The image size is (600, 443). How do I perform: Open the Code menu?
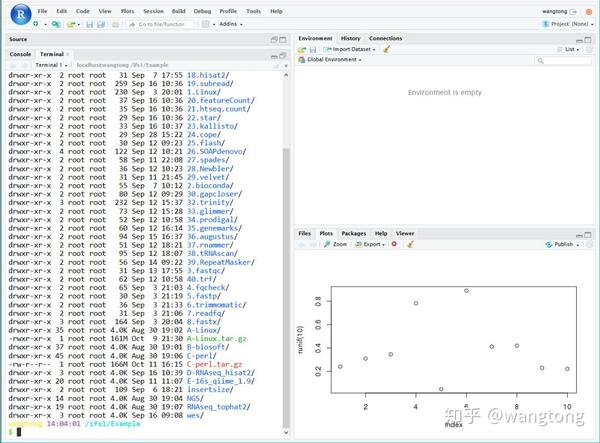coord(83,11)
